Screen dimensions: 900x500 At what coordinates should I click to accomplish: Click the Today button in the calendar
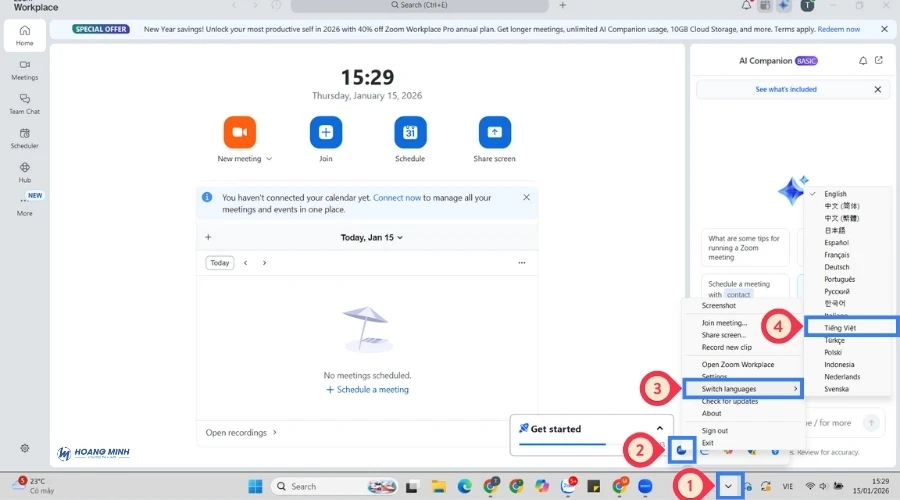click(220, 263)
